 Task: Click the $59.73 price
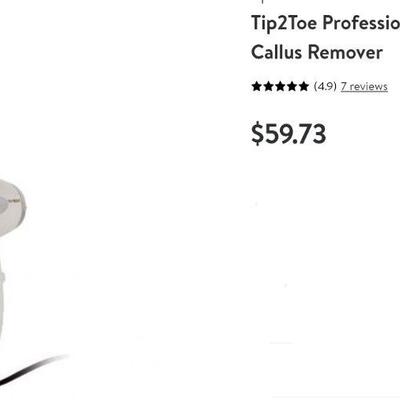289,134
